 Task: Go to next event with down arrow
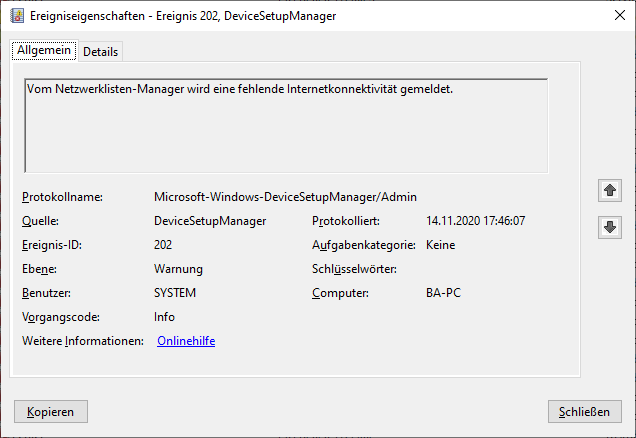pos(610,227)
